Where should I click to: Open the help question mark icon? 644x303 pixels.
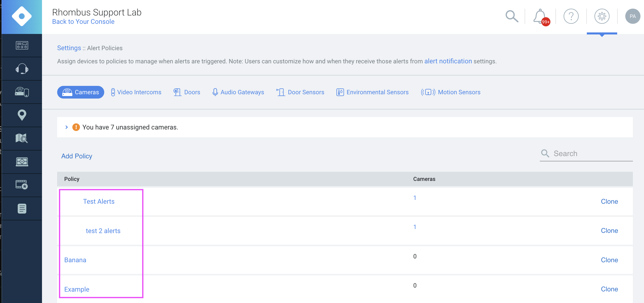(571, 16)
